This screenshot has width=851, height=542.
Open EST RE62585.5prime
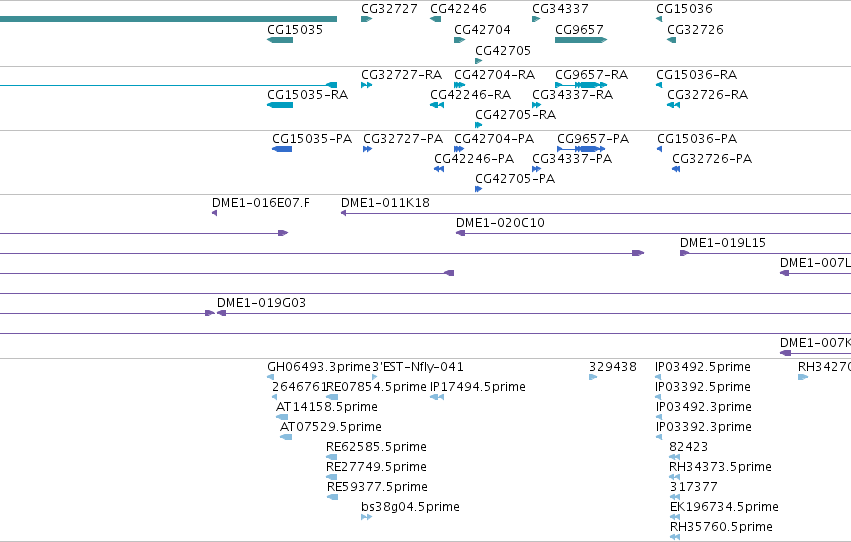[376, 448]
